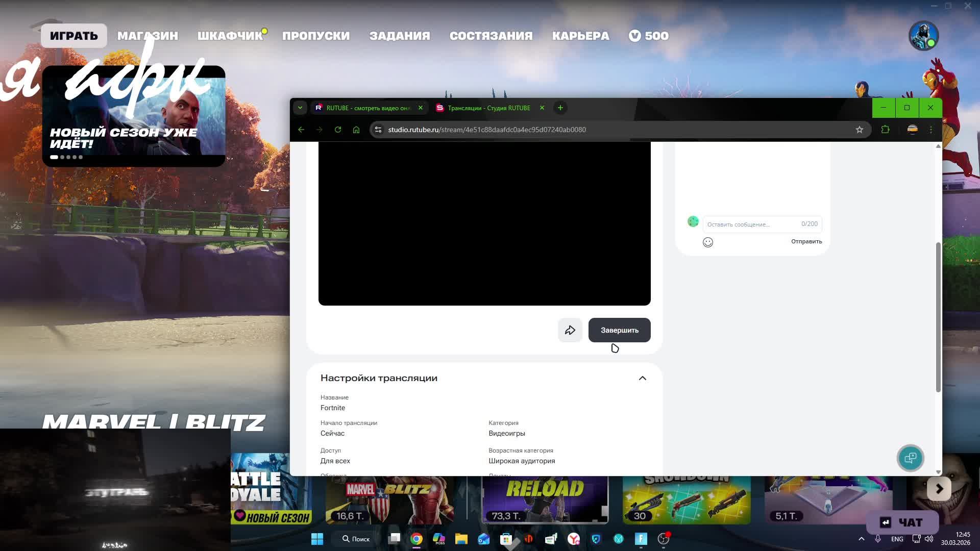
Task: Select the Battle Royale новый сезон tile
Action: click(271, 489)
